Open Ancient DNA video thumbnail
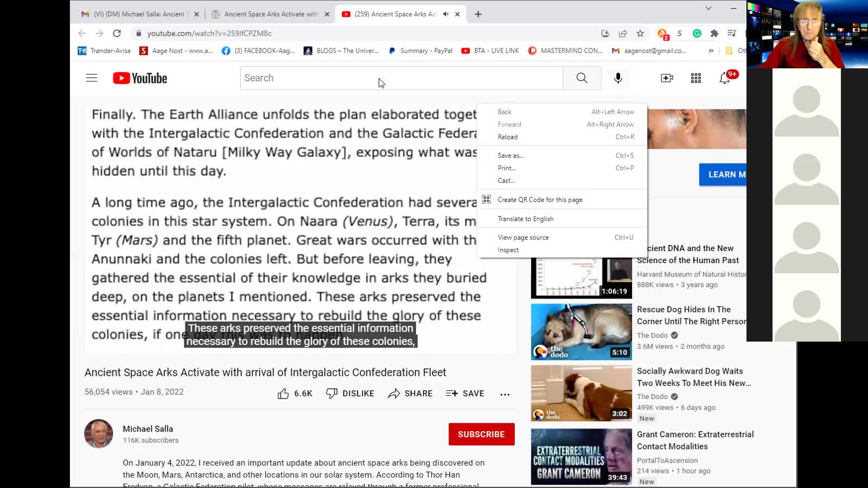Image resolution: width=868 pixels, height=488 pixels. pos(581,278)
